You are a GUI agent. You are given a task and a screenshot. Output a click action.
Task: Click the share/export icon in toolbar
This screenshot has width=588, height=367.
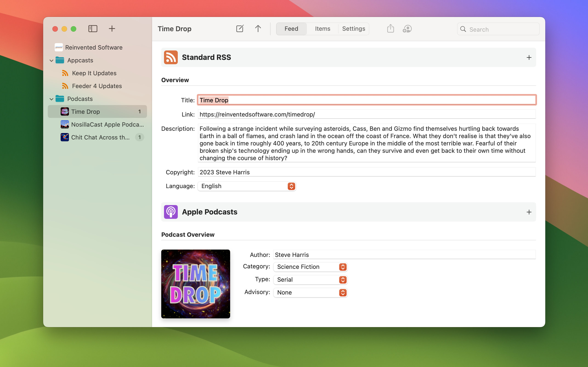pyautogui.click(x=390, y=28)
